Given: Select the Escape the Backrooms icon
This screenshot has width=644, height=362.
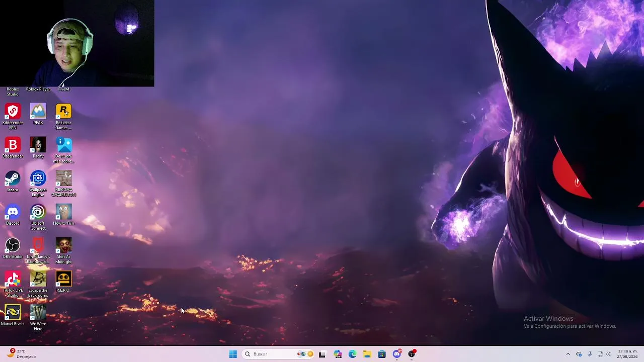Looking at the screenshot, I should 38,284.
